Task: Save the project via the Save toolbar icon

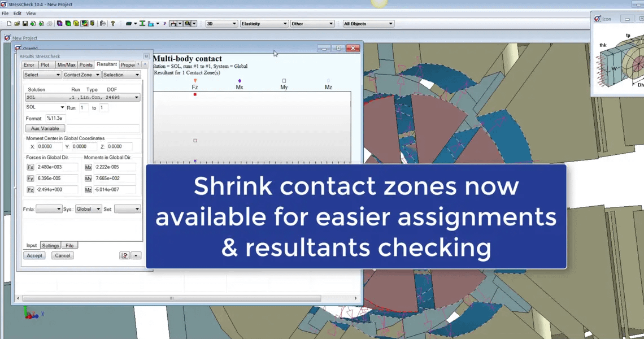Action: pos(24,23)
